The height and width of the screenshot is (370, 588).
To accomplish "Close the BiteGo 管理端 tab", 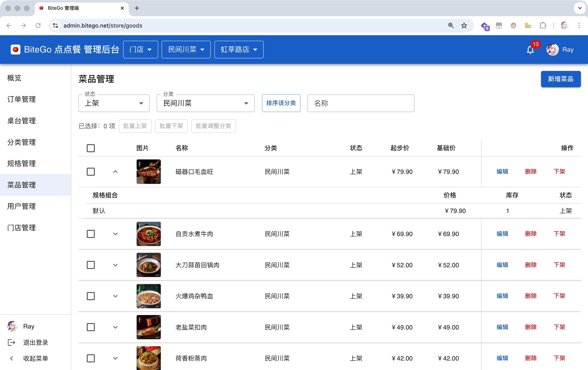I will [122, 8].
